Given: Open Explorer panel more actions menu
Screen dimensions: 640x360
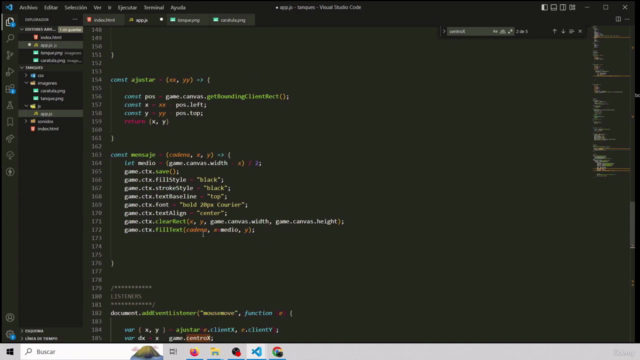Looking at the screenshot, I should click(x=75, y=20).
